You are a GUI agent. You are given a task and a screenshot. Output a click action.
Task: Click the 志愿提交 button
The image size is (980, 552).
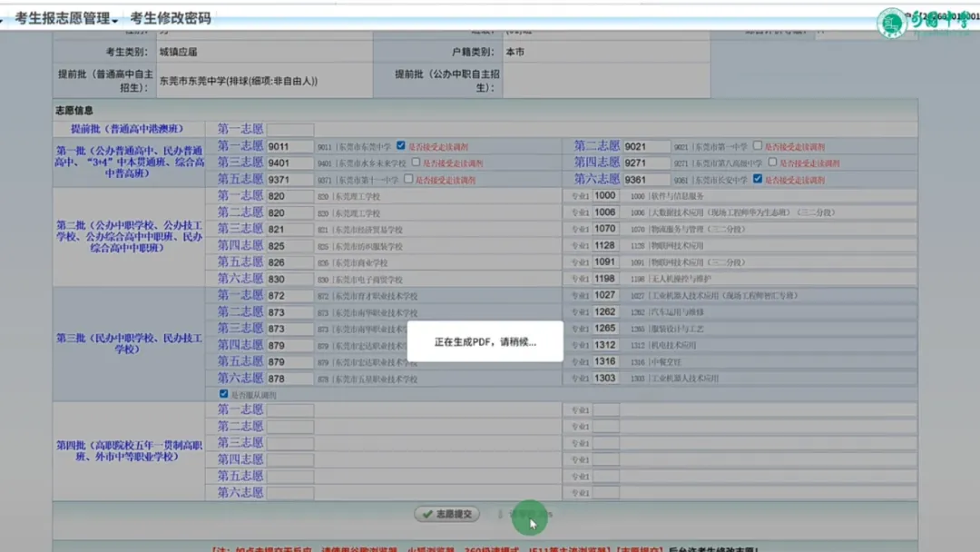[446, 514]
